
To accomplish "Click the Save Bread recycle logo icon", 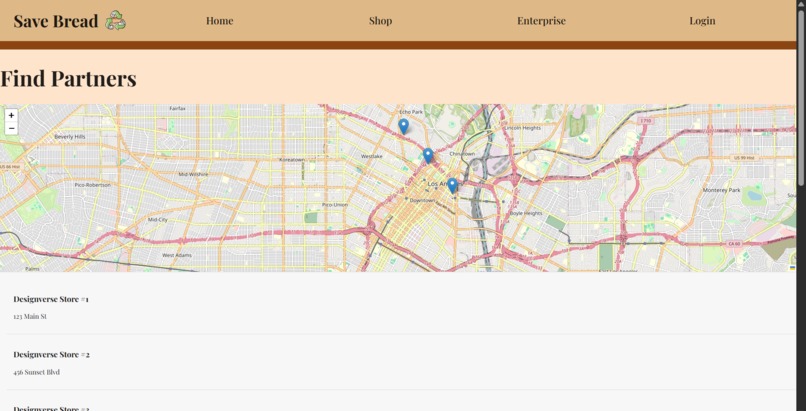I will pos(116,21).
